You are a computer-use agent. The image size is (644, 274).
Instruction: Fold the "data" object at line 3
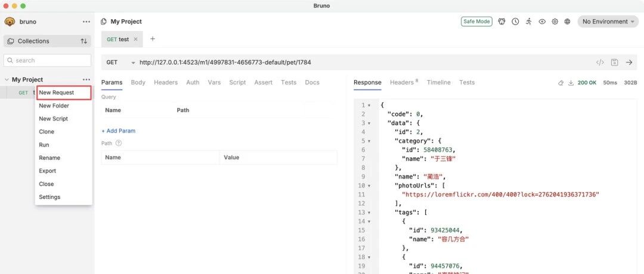pos(369,123)
